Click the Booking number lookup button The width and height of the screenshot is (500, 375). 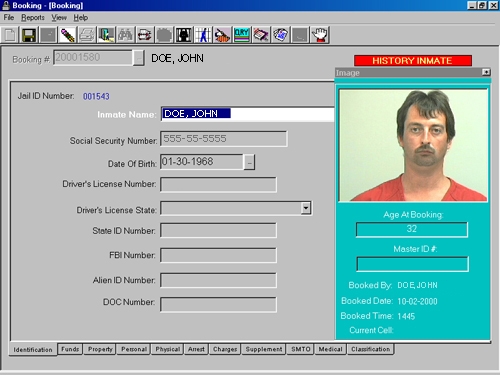[138, 58]
